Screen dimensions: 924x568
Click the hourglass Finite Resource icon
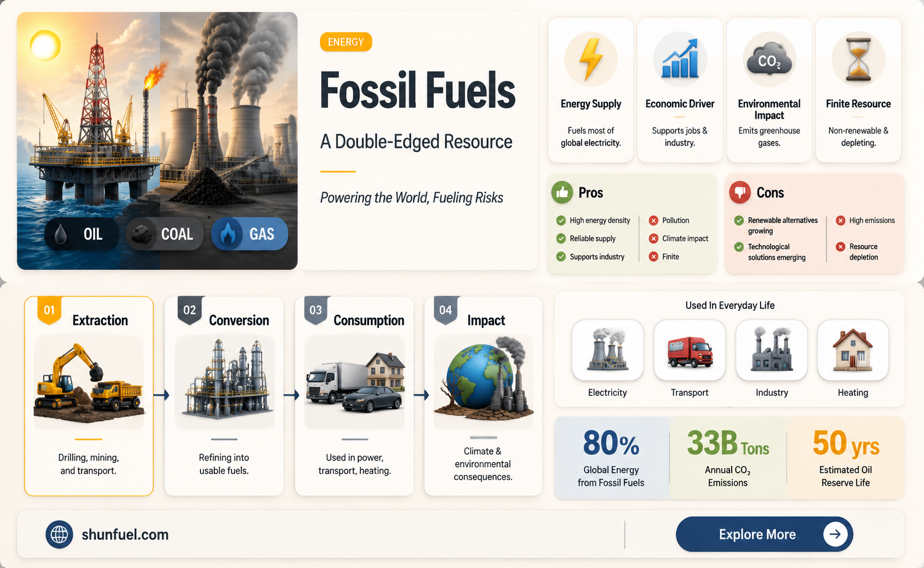858,59
